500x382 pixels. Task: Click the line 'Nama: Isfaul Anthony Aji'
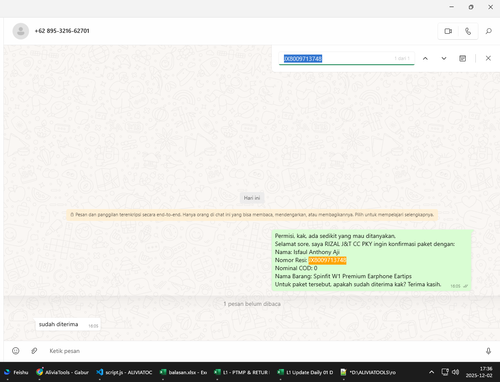click(x=307, y=252)
